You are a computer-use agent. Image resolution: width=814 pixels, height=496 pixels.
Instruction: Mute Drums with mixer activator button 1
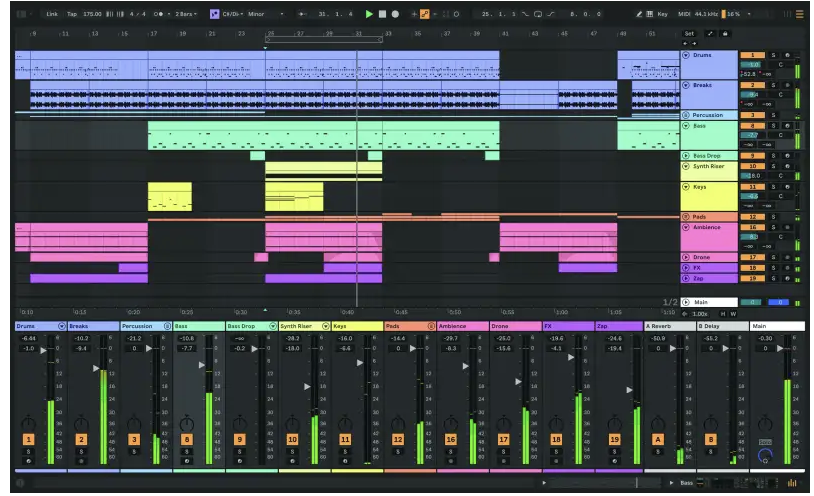(x=29, y=439)
